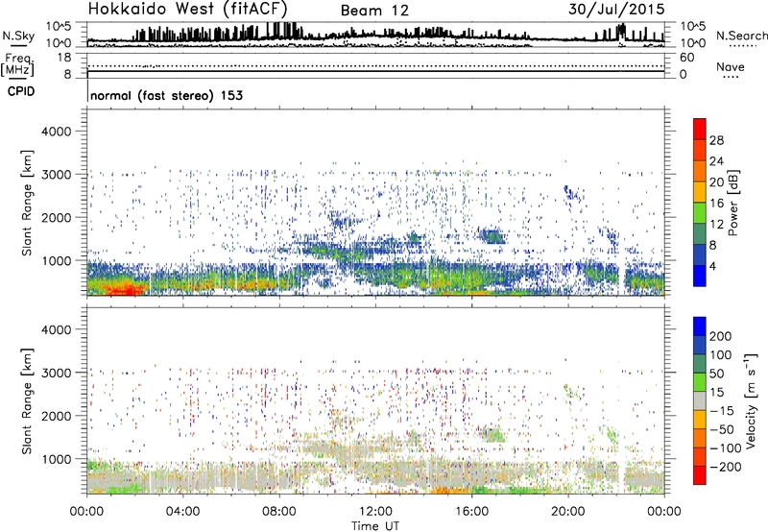Click the '2000' tick of the velocity panel
This screenshot has height=532, width=768.
click(x=56, y=416)
